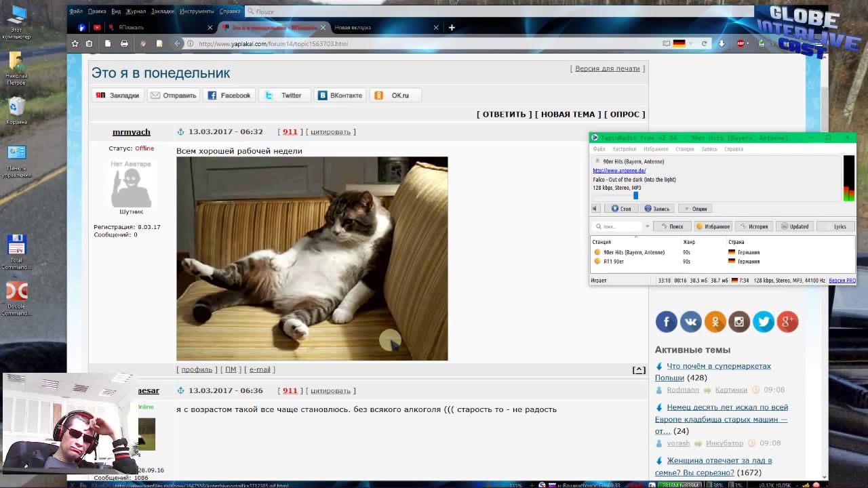The width and height of the screenshot is (868, 488).
Task: Click the Adblock Plus ABP icon
Action: click(740, 43)
